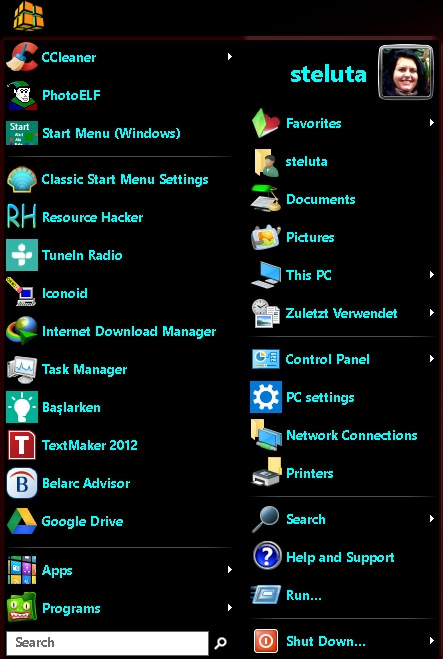The height and width of the screenshot is (659, 443).
Task: Expand the Zuletzt Verwendet submenu arrow
Action: coord(431,312)
